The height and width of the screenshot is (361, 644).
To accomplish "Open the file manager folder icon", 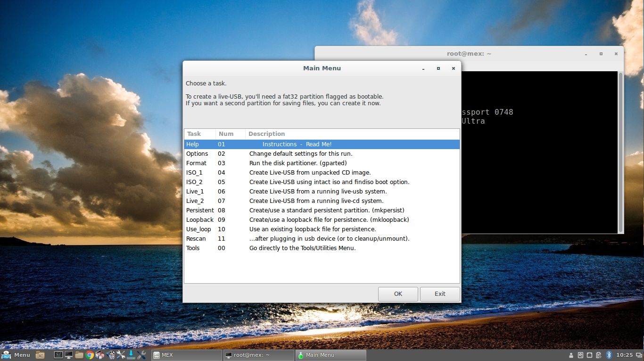I will (79, 355).
